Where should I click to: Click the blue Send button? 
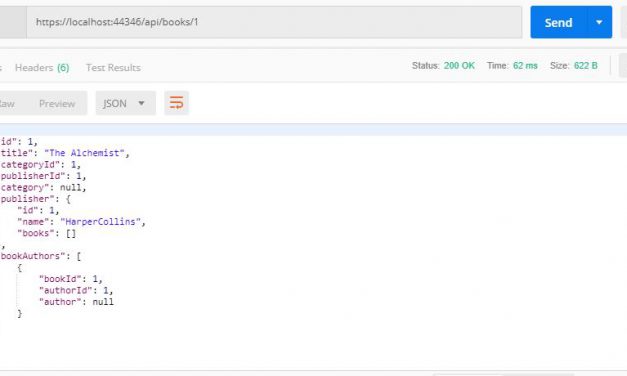point(558,22)
